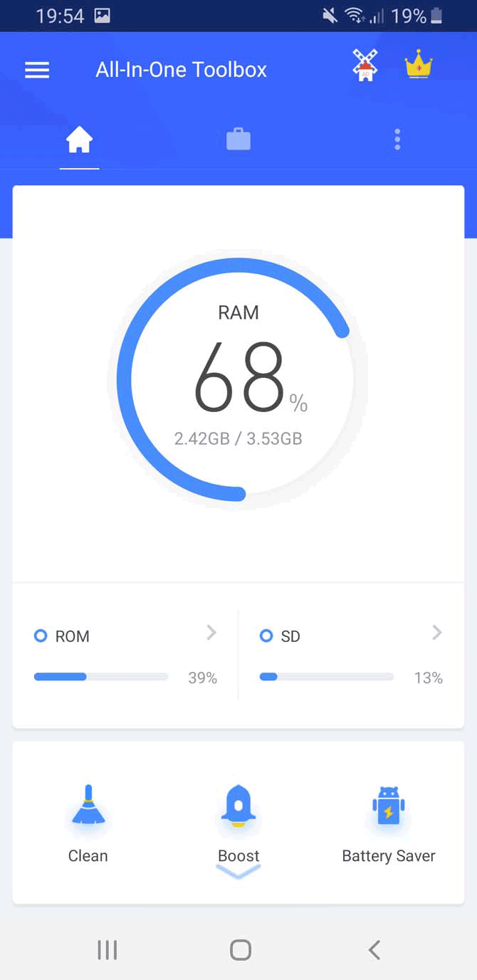The width and height of the screenshot is (477, 980).
Task: Expand more tools chevron below Boost
Action: tap(238, 871)
